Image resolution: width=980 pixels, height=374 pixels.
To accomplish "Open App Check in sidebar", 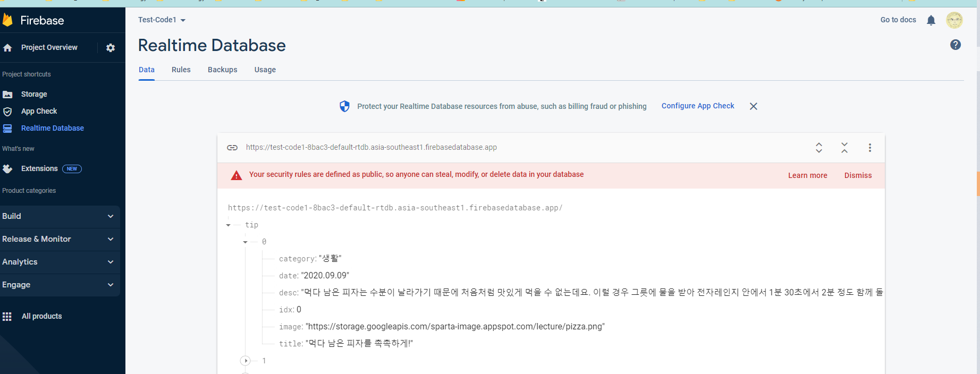I will point(39,111).
